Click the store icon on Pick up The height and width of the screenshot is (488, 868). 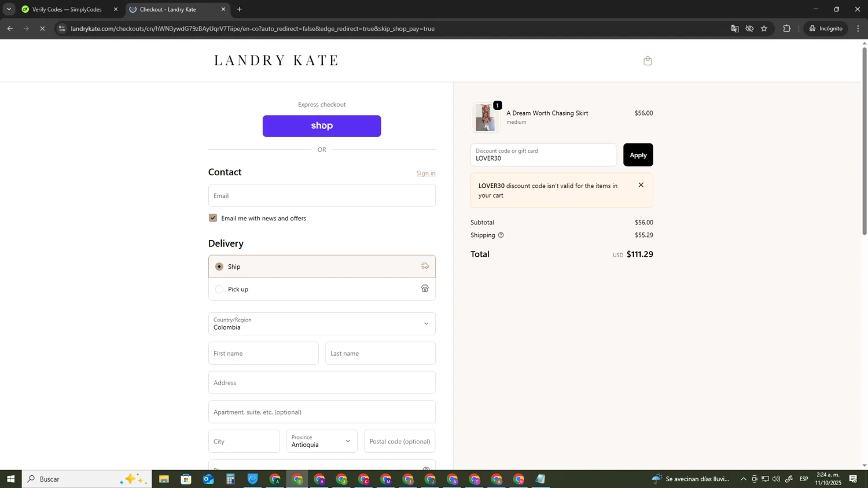click(425, 289)
